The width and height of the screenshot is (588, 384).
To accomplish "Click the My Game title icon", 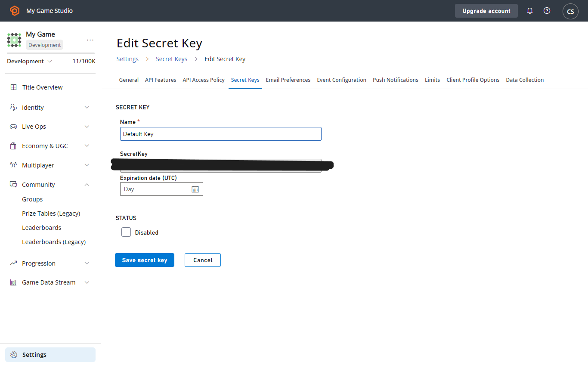I will (x=14, y=40).
